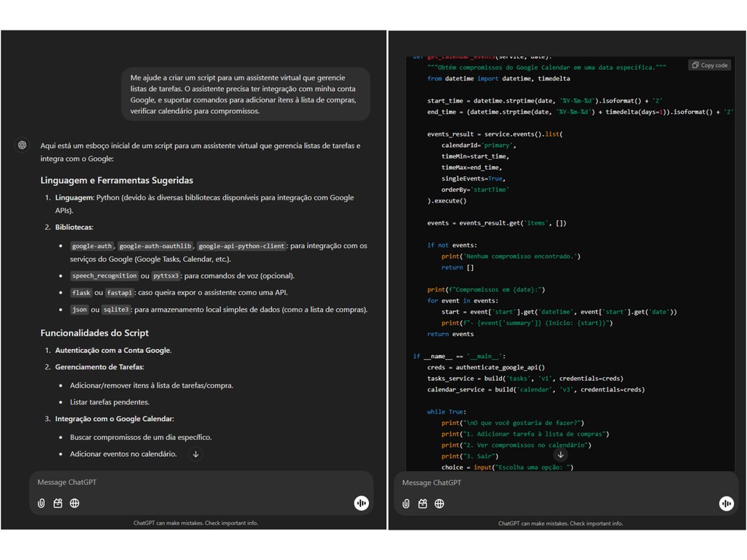The height and width of the screenshot is (560, 747).
Task: Click list item 'Autenticação com a Conta Google'
Action: tap(113, 350)
